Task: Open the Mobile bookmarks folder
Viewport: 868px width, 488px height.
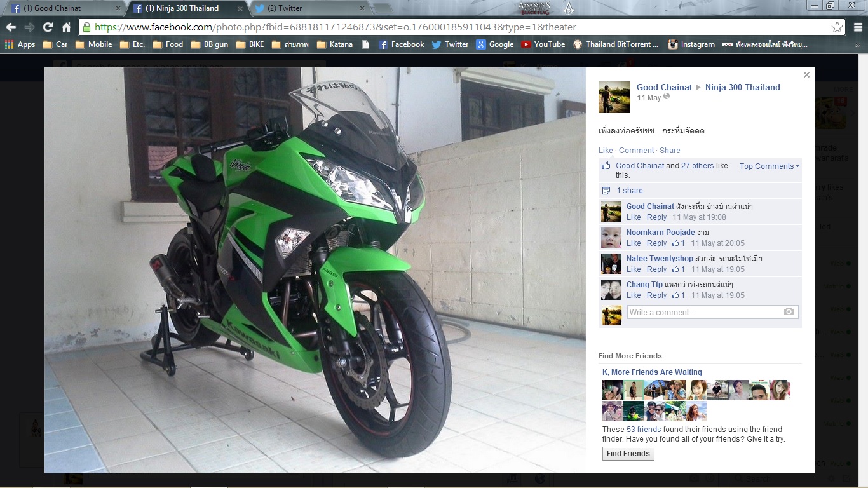Action: point(93,44)
